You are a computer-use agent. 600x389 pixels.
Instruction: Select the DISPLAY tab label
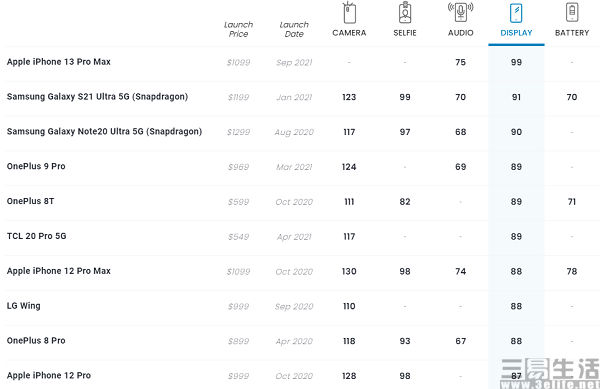point(516,33)
